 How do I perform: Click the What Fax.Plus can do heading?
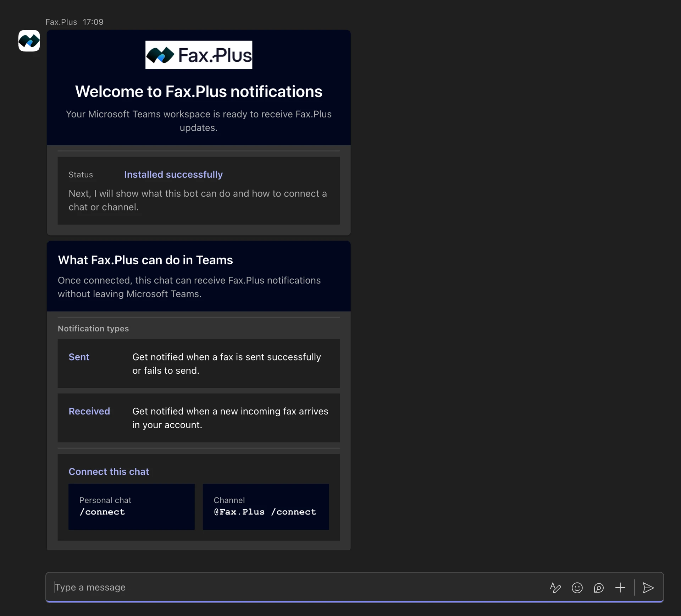145,260
